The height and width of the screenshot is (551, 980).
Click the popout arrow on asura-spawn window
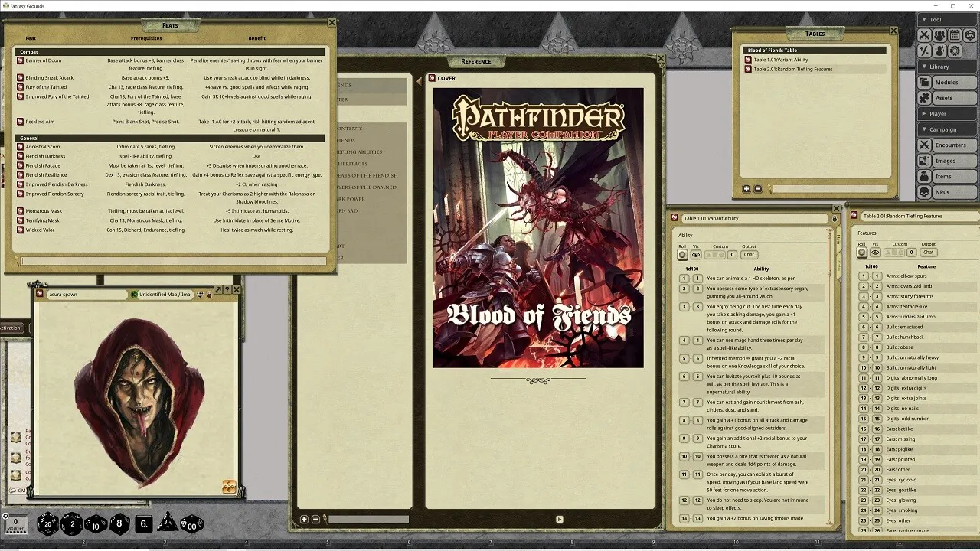pyautogui.click(x=218, y=290)
